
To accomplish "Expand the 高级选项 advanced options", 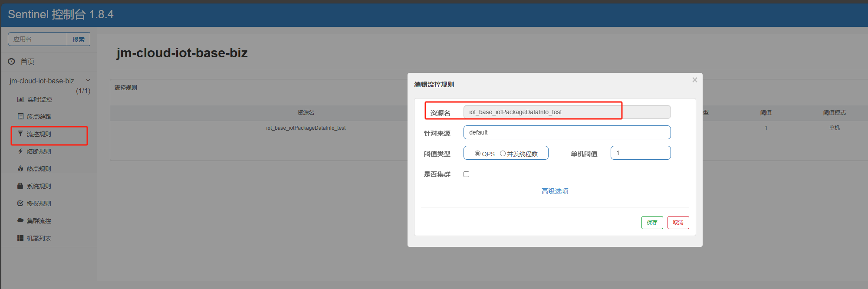I will point(555,191).
